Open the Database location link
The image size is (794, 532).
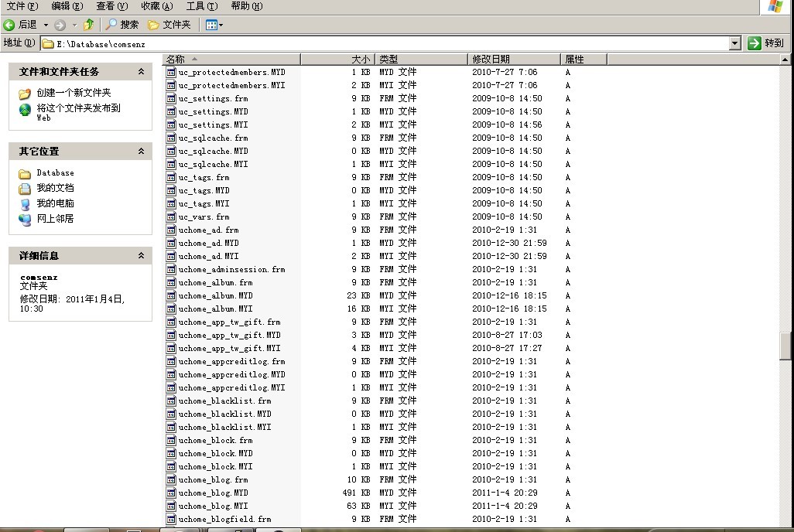click(55, 172)
